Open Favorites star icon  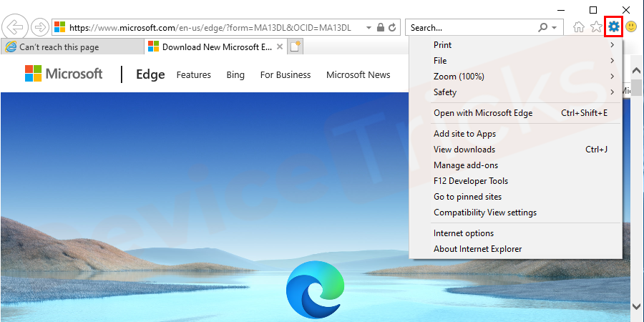coord(596,27)
